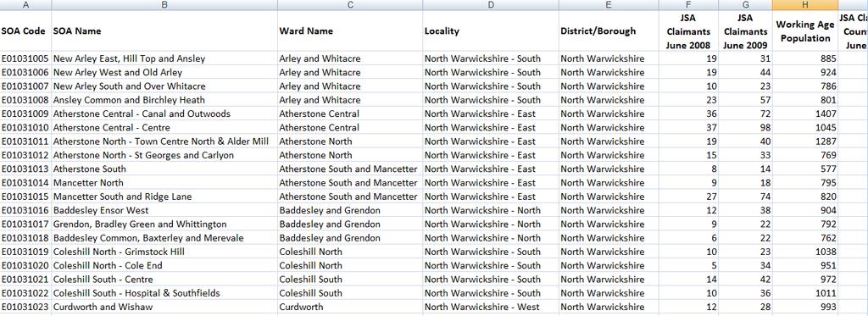Select highlighted column H header
This screenshot has width=868, height=316.
click(805, 5)
